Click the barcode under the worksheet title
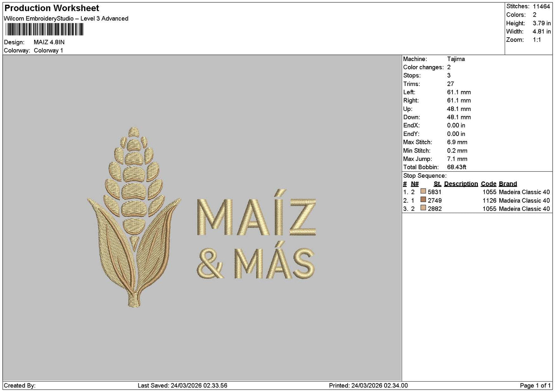The height and width of the screenshot is (392, 555). tap(45, 30)
